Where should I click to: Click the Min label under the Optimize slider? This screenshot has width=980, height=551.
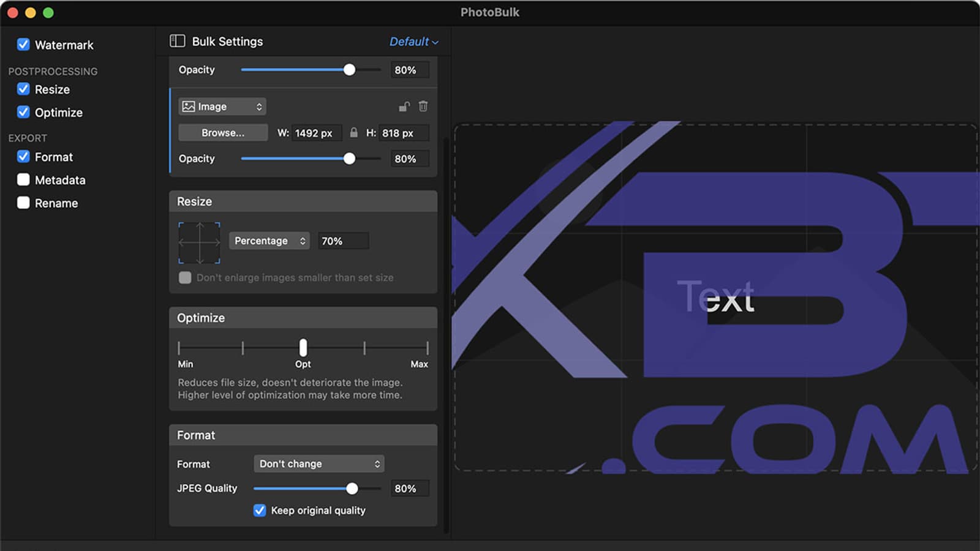click(x=186, y=364)
